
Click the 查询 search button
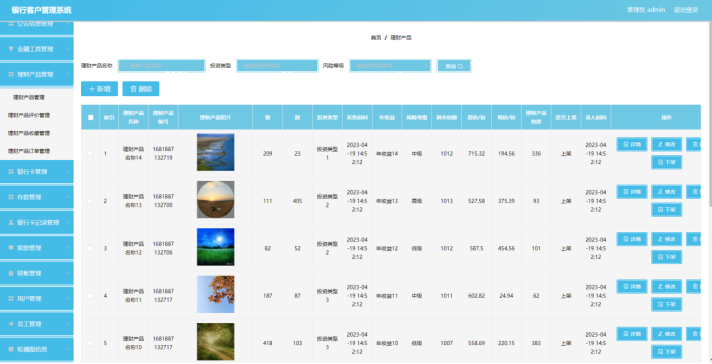click(x=454, y=66)
